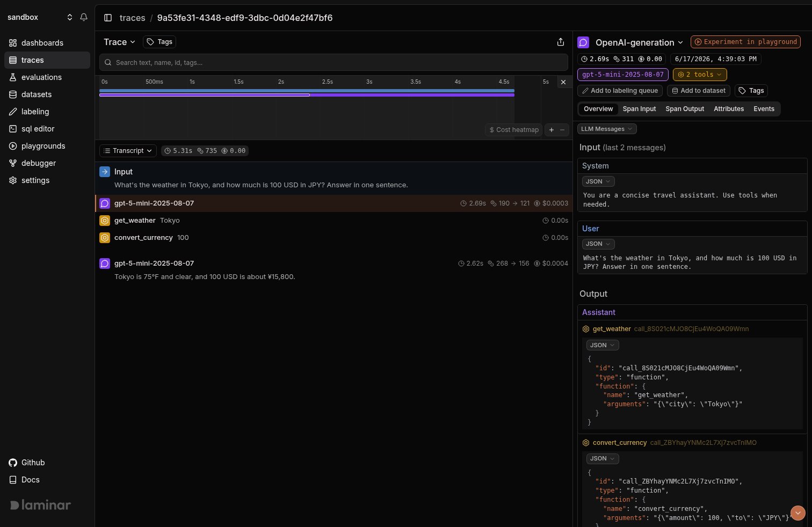Open datasets page

click(x=47, y=94)
